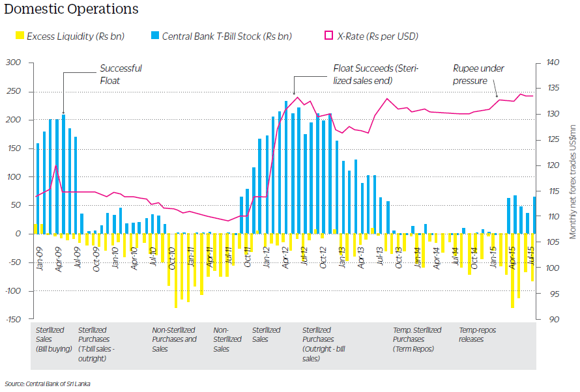Click the Jan-10 x-axis label
580x392 pixels.
(x=115, y=258)
